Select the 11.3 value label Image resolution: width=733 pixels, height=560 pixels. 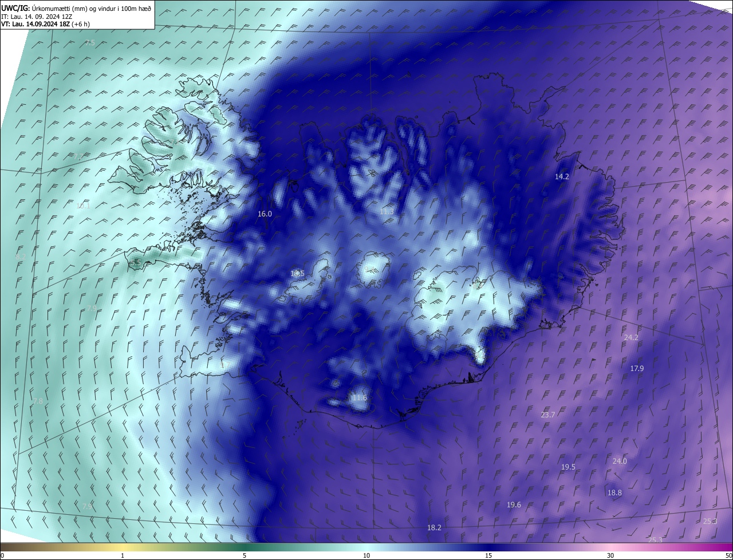point(387,211)
